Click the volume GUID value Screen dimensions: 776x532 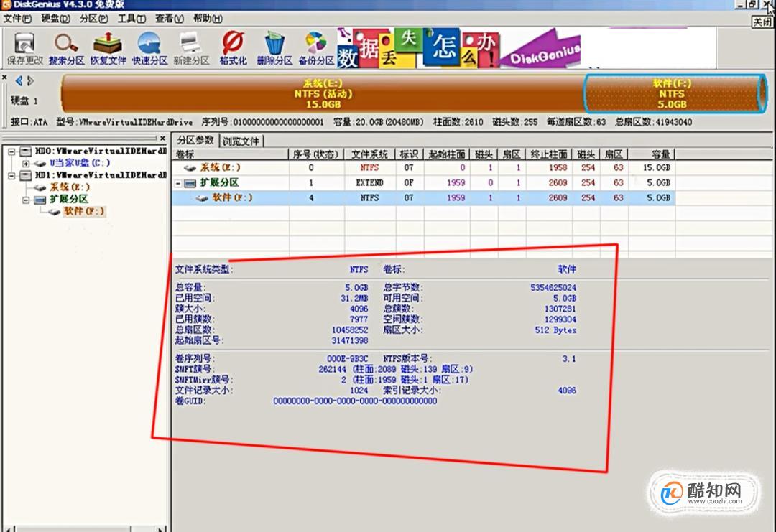coord(355,401)
